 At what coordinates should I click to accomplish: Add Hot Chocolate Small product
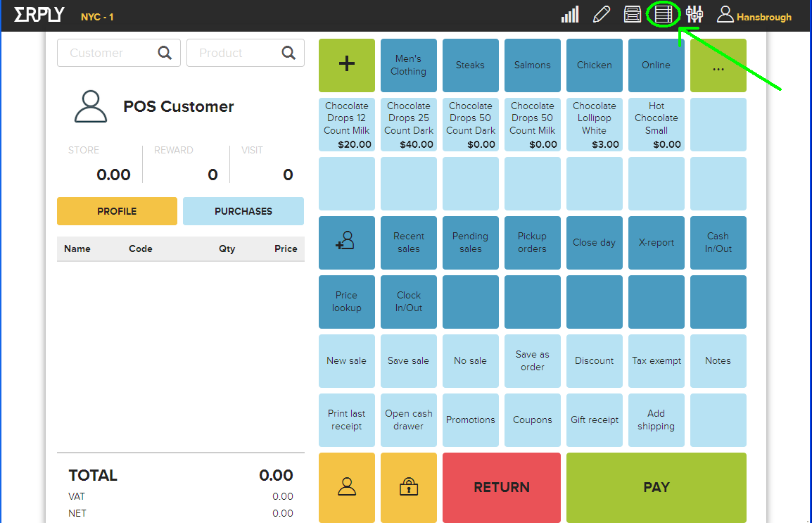(656, 125)
